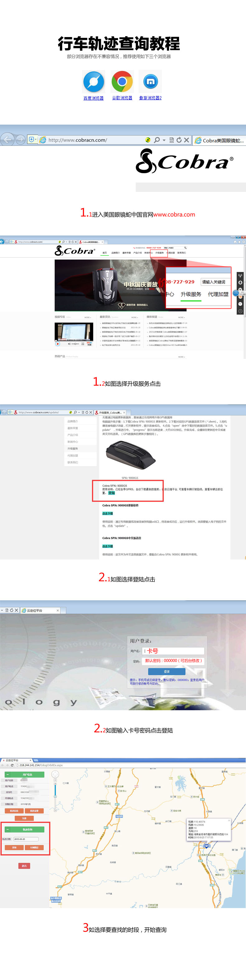246x980 pixels.
Task: Click the stop (X) icon in IE address bar
Action: (x=186, y=140)
